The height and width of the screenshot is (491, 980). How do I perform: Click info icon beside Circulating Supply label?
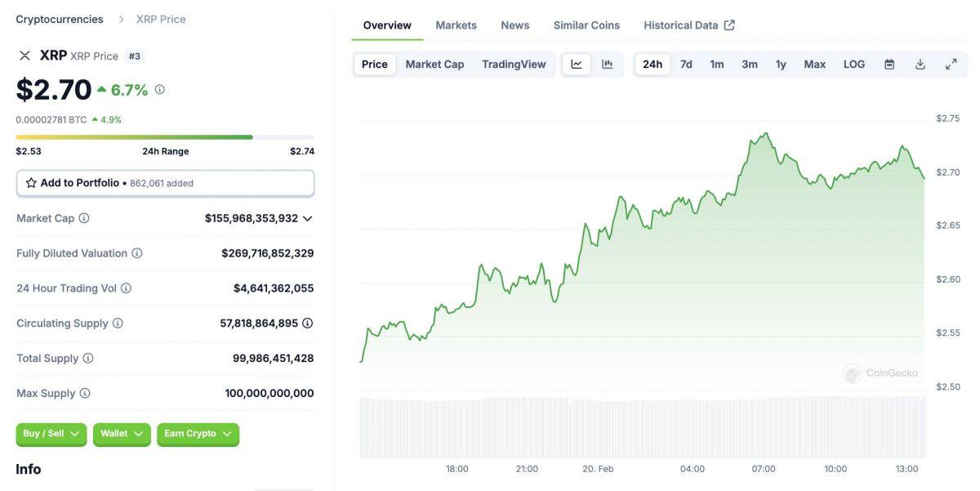[118, 324]
